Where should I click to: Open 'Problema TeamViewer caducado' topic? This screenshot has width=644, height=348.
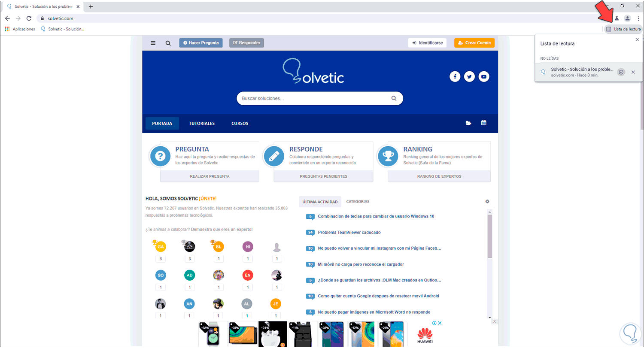point(349,233)
